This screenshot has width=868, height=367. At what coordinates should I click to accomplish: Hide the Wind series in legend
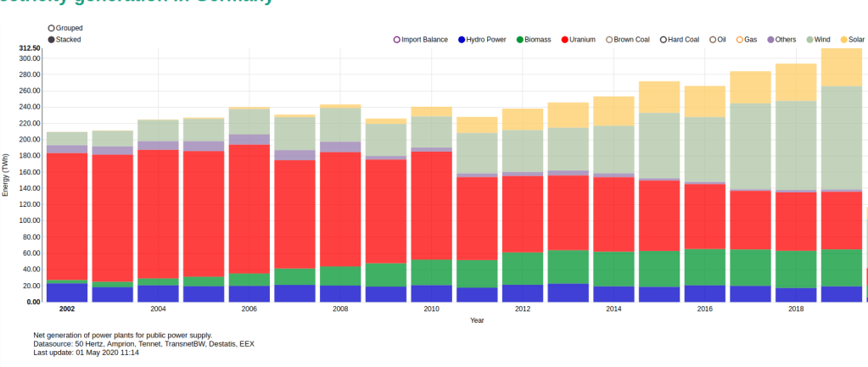(810, 40)
